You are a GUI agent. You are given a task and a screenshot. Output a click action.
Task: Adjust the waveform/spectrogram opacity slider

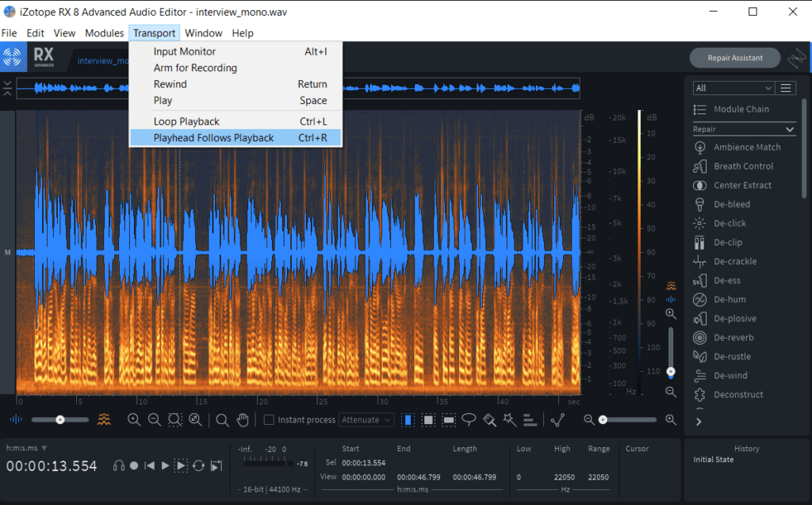tap(59, 420)
